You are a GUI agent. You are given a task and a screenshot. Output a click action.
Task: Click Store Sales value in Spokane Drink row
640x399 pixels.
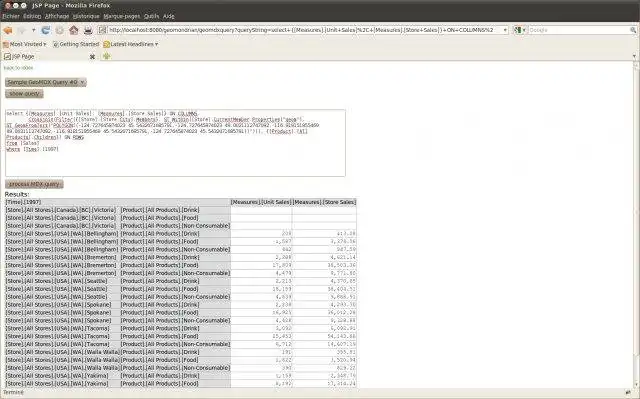coord(324,305)
